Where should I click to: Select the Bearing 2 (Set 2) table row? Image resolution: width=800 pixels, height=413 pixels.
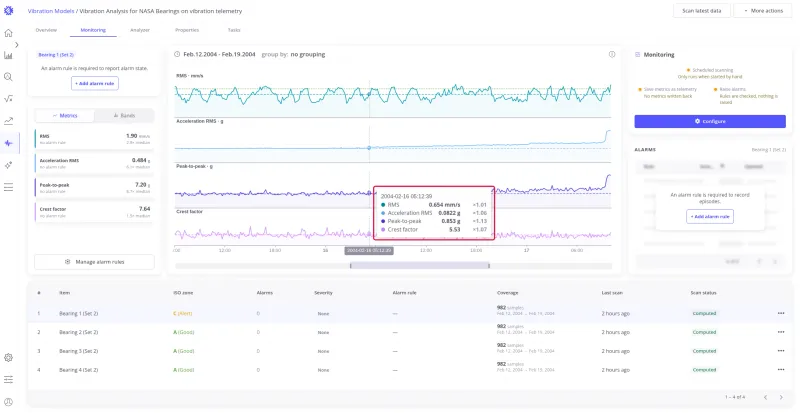(410, 332)
